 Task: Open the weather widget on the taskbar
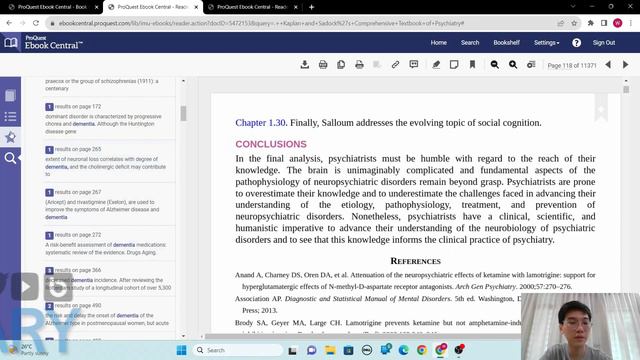point(29,350)
